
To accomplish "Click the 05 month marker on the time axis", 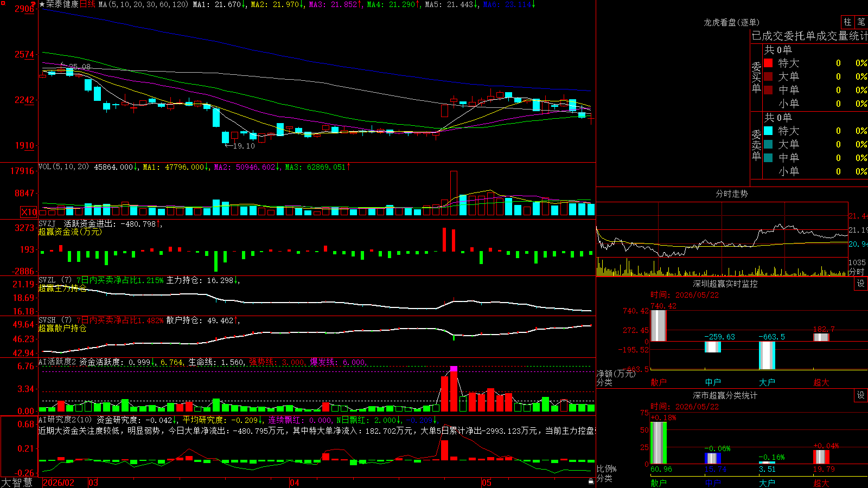I will (x=487, y=483).
